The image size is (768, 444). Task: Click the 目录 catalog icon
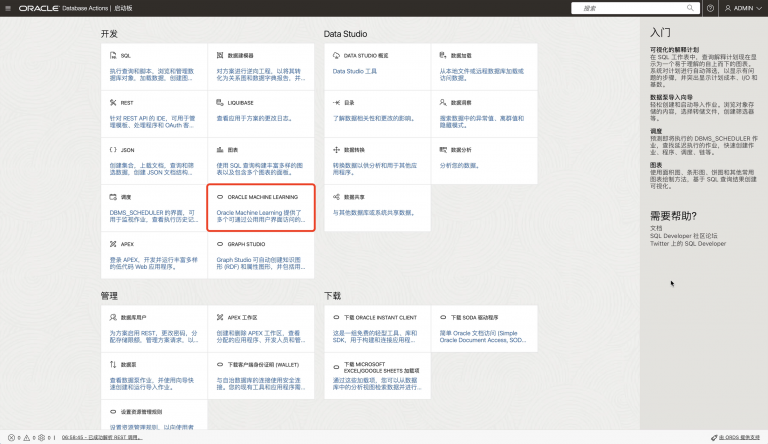[x=336, y=102]
